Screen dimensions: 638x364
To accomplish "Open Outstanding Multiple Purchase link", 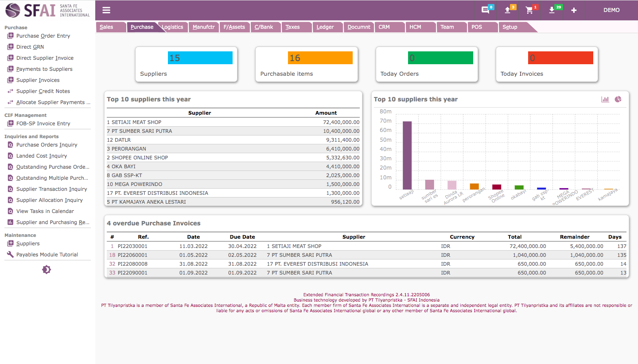I will 53,178.
